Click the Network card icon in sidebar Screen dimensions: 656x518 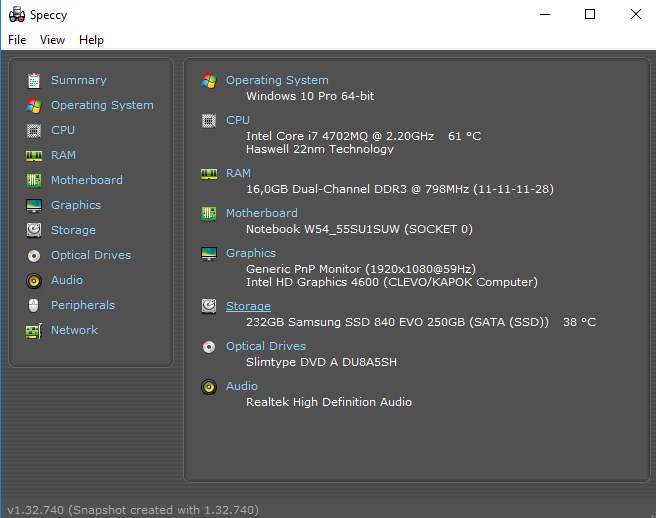point(34,330)
